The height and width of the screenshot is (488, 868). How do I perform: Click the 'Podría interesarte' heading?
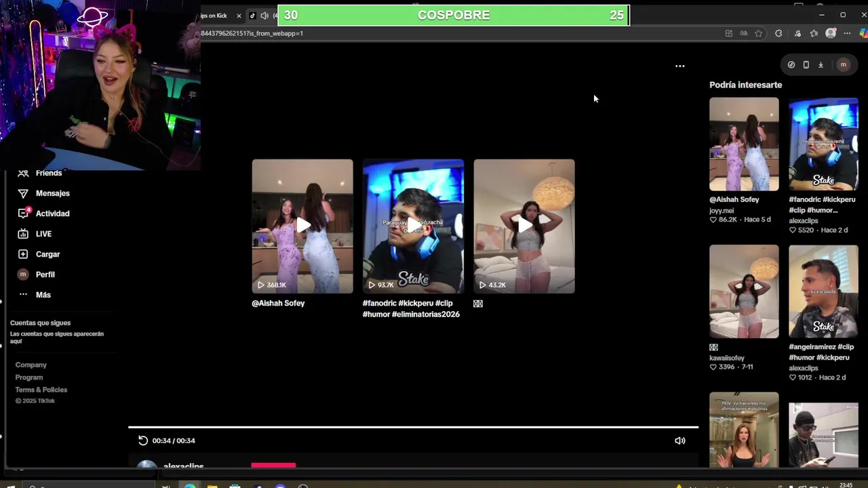745,85
